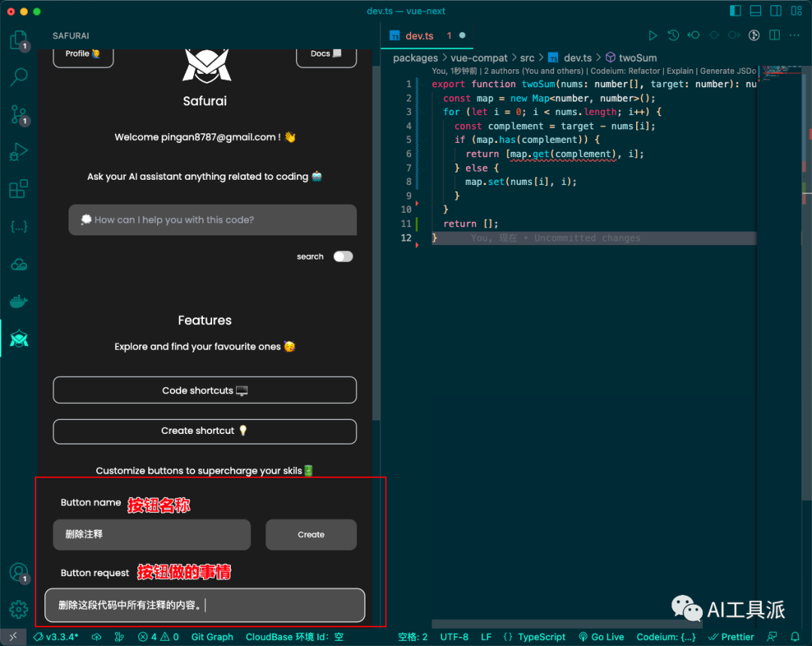812x646 pixels.
Task: Open the Source Control view
Action: point(19,114)
